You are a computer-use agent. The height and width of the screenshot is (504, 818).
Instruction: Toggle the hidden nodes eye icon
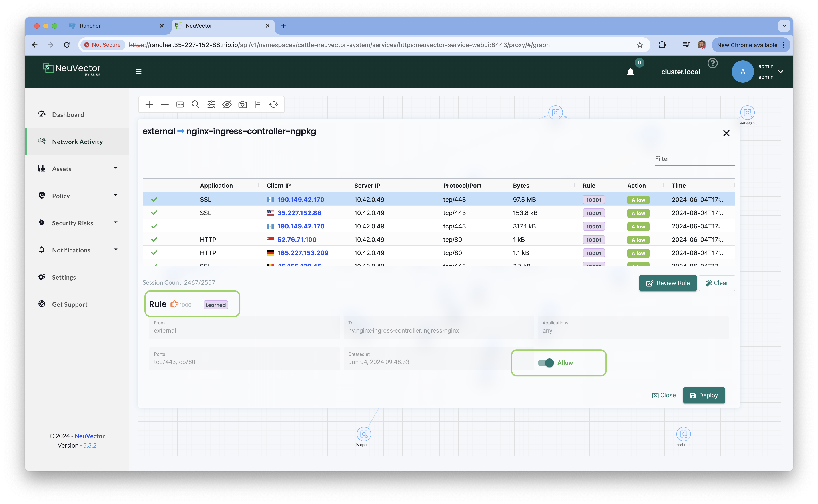(x=227, y=105)
